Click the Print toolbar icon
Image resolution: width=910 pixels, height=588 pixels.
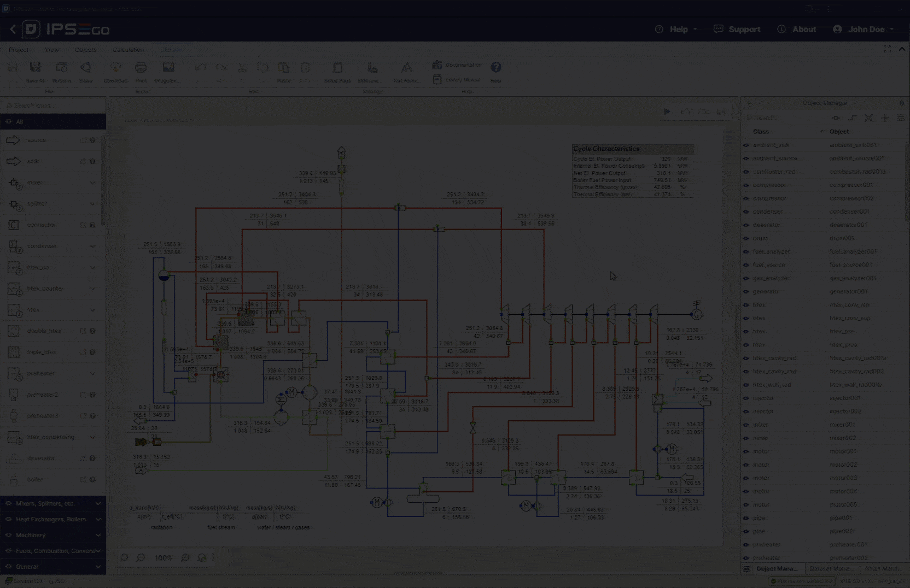pyautogui.click(x=141, y=67)
